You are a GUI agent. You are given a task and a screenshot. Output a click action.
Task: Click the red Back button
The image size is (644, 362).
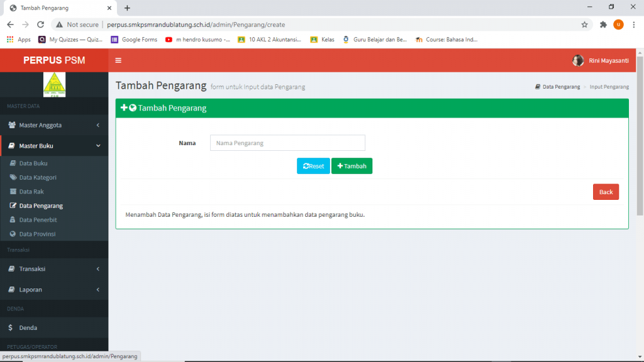[x=606, y=192]
